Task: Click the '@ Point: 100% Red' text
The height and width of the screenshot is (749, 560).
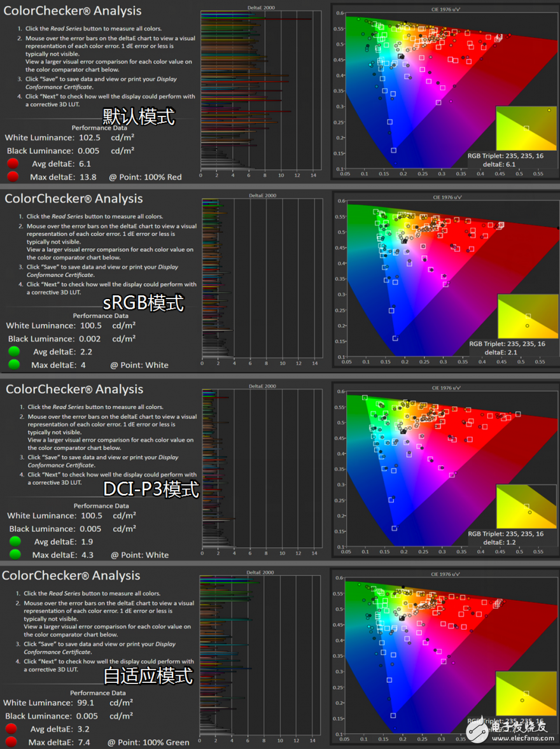Action: pyautogui.click(x=145, y=177)
